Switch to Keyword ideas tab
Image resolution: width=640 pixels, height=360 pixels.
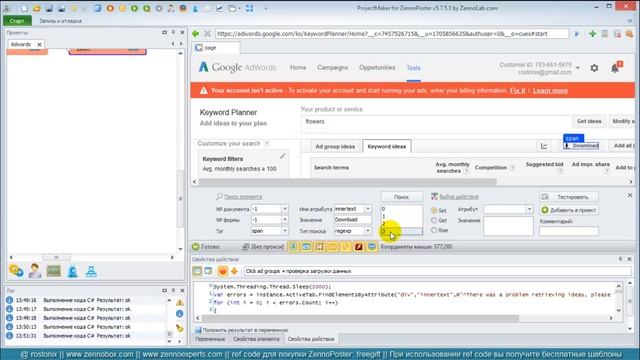point(387,146)
